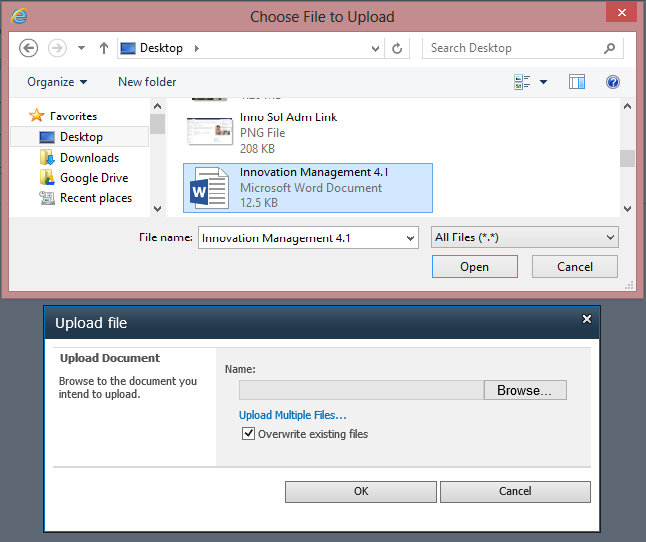Open the Organize menu

point(57,82)
